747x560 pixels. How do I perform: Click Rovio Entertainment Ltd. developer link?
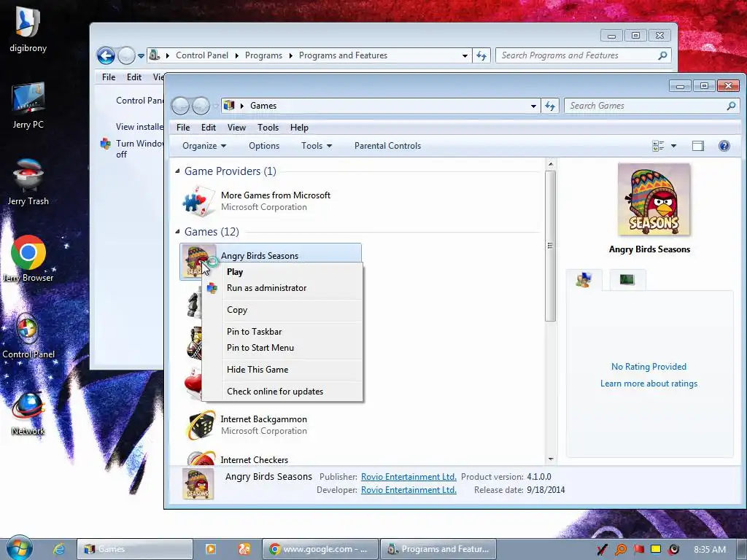[409, 490]
